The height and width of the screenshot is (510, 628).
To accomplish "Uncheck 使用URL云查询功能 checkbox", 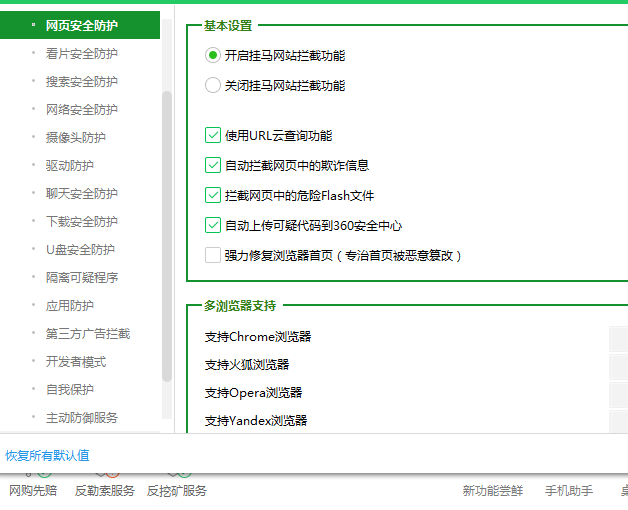I will (x=213, y=136).
